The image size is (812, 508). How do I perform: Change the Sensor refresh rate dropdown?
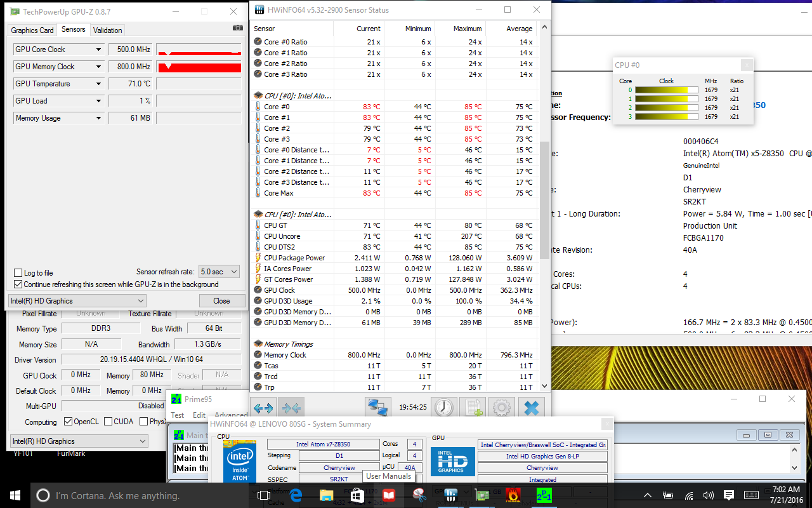click(219, 272)
